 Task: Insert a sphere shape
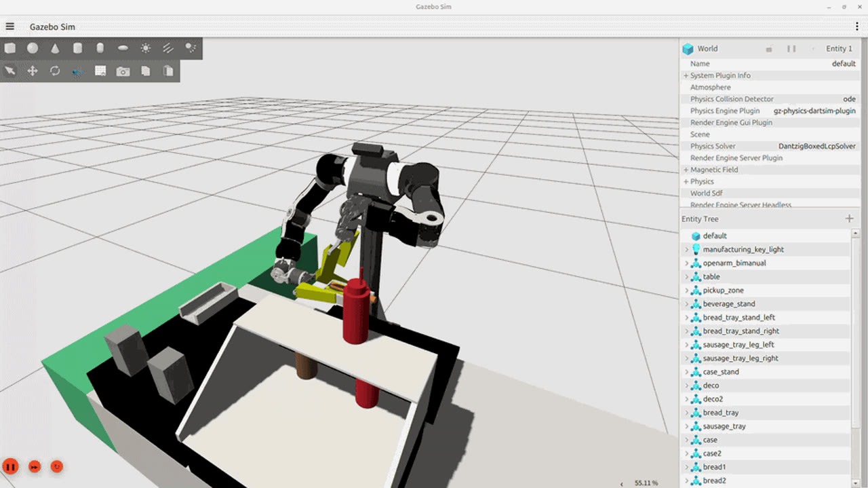[x=33, y=48]
